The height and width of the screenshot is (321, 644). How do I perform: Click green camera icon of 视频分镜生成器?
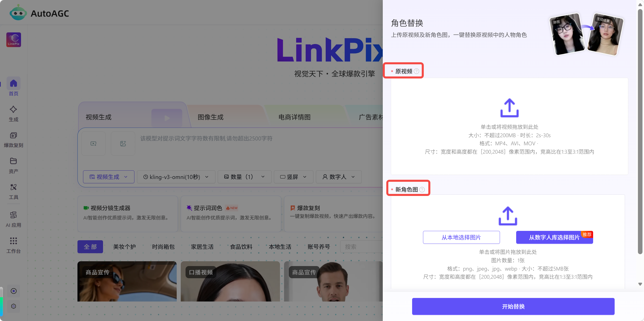[x=86, y=208]
